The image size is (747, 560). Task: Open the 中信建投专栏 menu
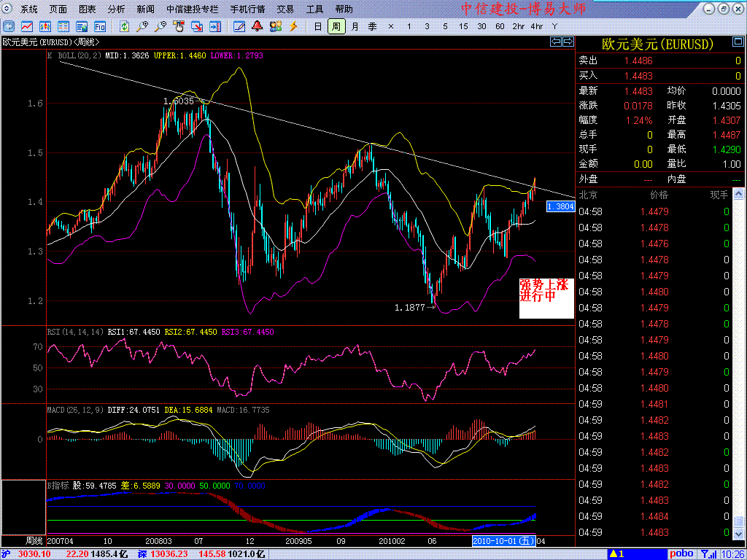click(193, 9)
